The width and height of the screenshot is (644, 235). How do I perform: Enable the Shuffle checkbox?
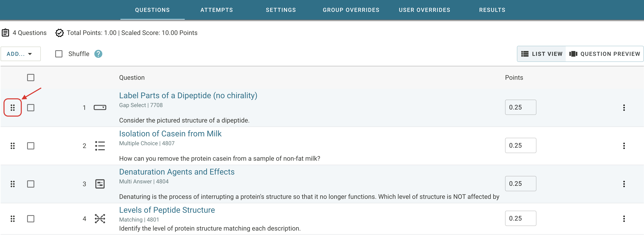[59, 54]
